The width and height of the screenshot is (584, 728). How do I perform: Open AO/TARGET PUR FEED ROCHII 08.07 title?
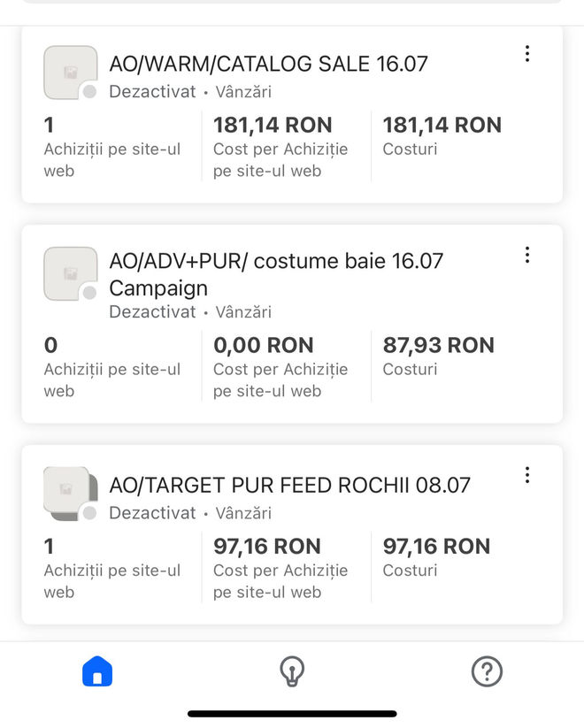(289, 485)
